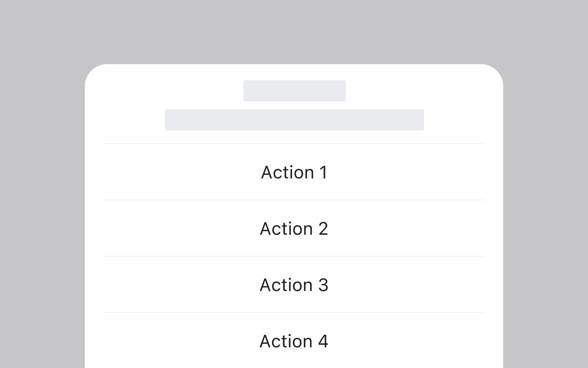Click divider between Action 2 and Action 3
Image resolution: width=588 pixels, height=368 pixels.
click(294, 256)
